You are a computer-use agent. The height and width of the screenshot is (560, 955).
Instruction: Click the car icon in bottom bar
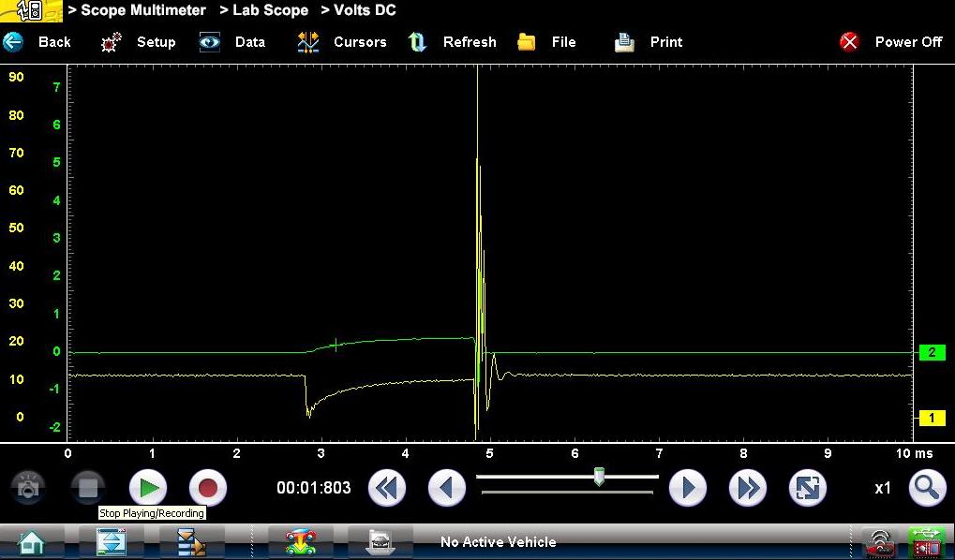click(301, 541)
